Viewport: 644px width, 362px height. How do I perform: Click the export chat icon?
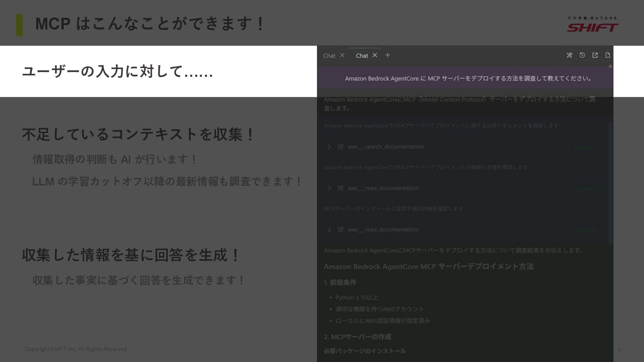595,55
